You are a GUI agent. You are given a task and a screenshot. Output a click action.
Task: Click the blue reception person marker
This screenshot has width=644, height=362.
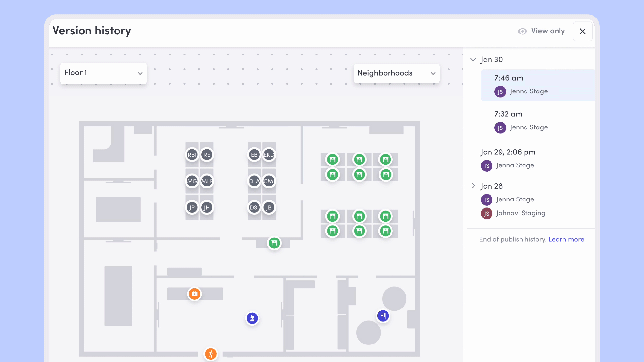tap(252, 319)
